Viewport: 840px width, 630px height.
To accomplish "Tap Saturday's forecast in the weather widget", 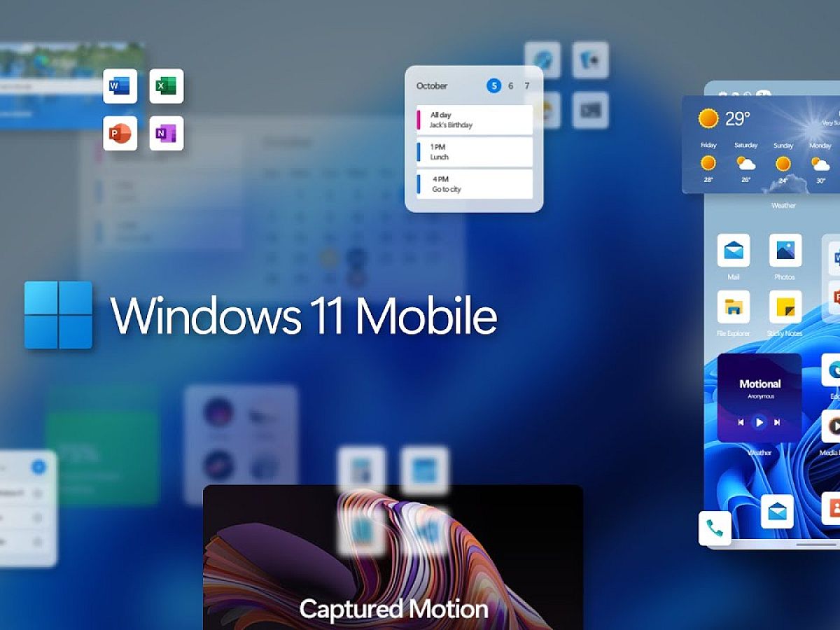I will [745, 163].
